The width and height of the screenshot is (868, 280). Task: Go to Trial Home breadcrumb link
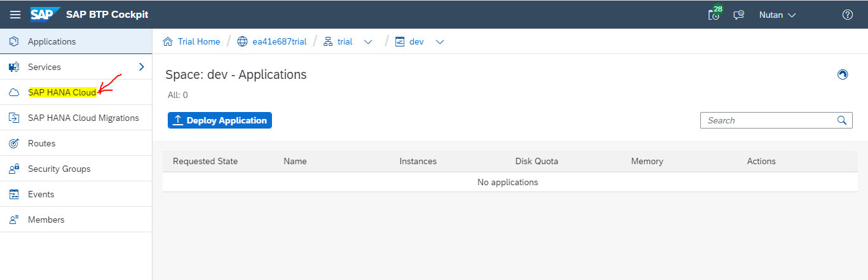click(x=199, y=41)
